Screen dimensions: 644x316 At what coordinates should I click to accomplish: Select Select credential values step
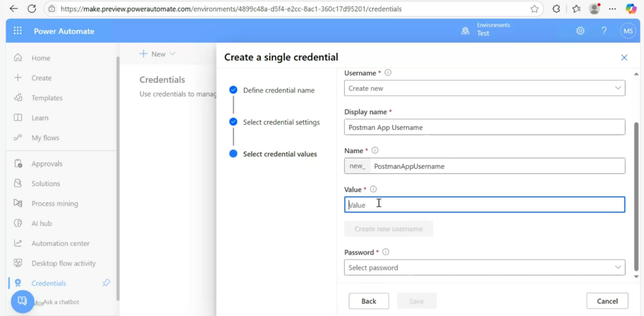[x=280, y=155]
